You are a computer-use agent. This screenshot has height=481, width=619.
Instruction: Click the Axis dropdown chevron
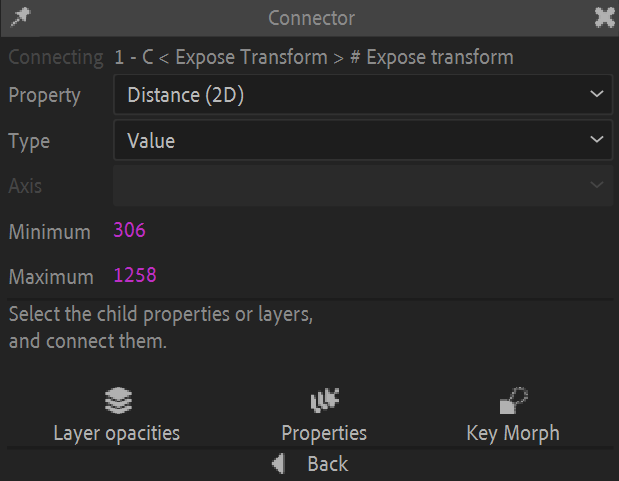coord(597,186)
